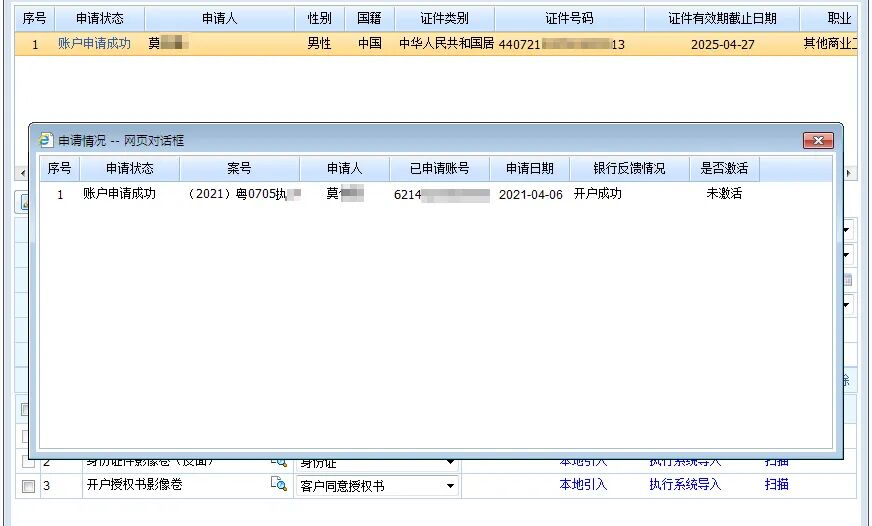Screen dimensions: 872x526
Task: Tick the checkbox for row 3 开户授权书影像卷
Action: 28,486
